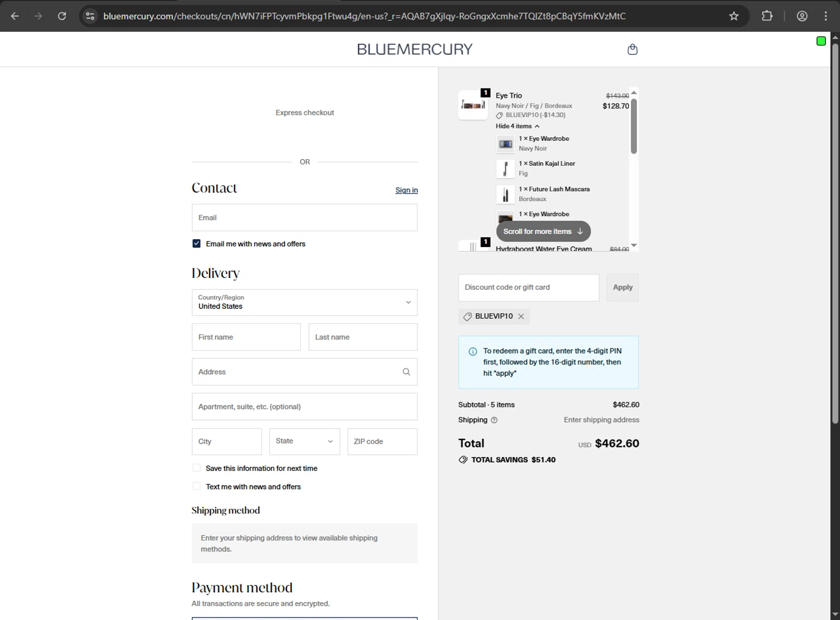Click the Subtotal amount $462.60
The width and height of the screenshot is (840, 620).
click(x=626, y=405)
